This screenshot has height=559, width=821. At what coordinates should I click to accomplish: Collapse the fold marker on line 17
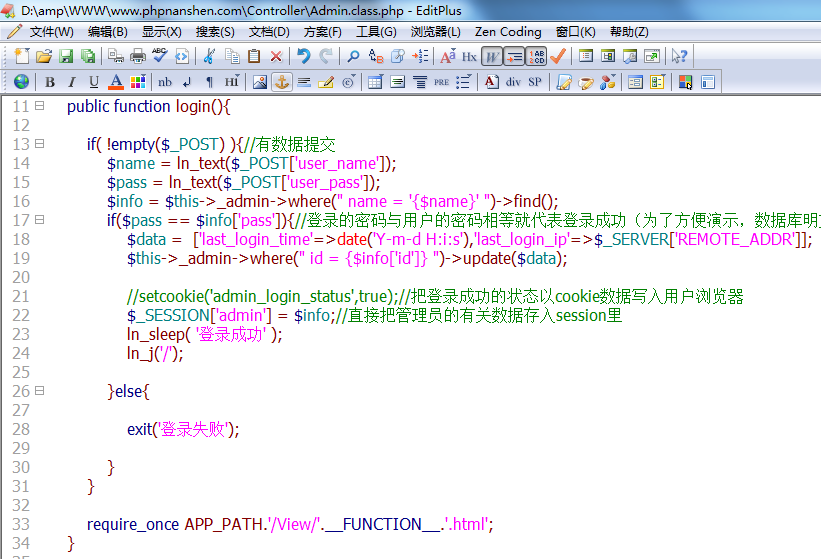39,219
